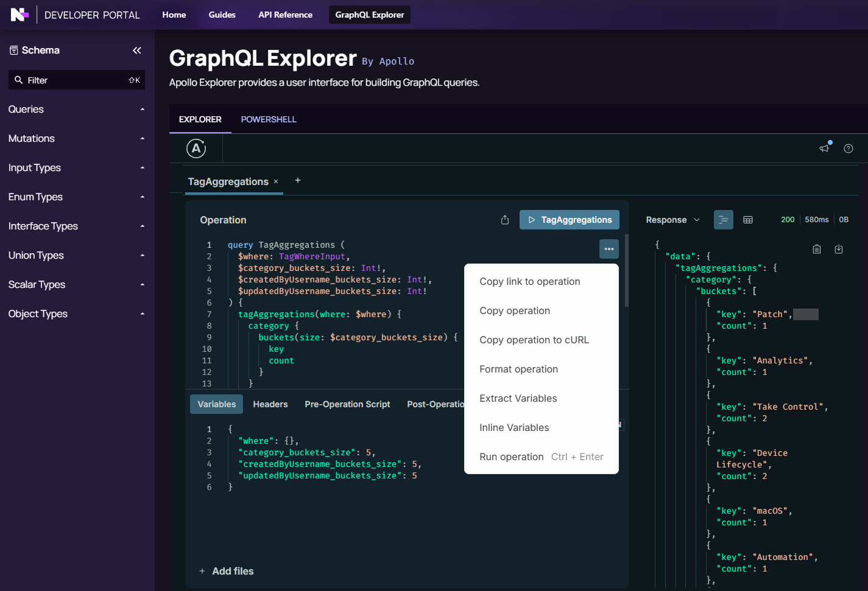Viewport: 868px width, 591px height.
Task: Run the query with TagAggregations button
Action: point(570,220)
